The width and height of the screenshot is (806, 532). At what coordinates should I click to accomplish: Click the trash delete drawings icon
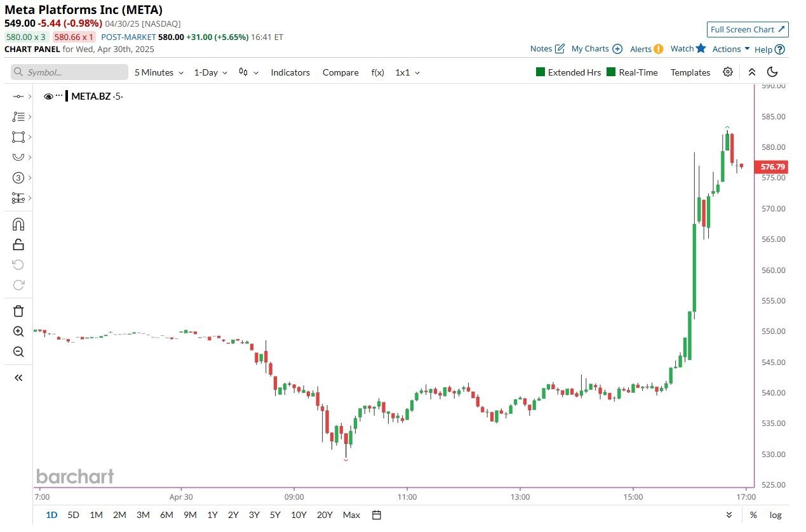point(18,311)
